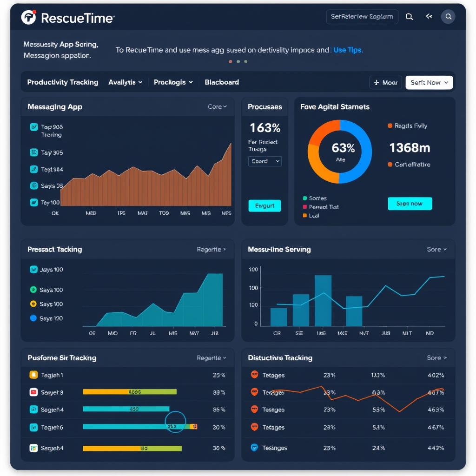Open Regertte dropdown in Pressact Tacking
This screenshot has height=476, width=476.
(212, 249)
